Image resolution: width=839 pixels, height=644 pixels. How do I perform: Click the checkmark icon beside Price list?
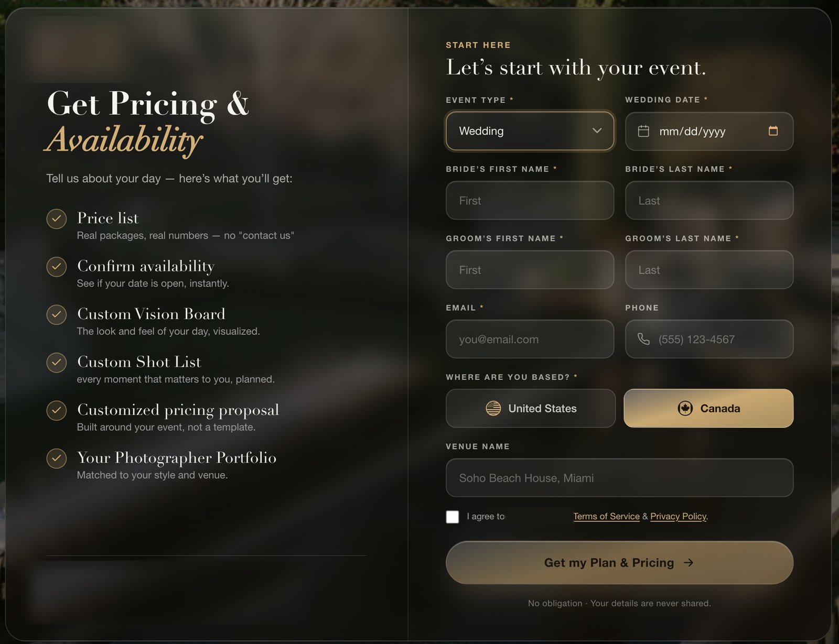(57, 219)
